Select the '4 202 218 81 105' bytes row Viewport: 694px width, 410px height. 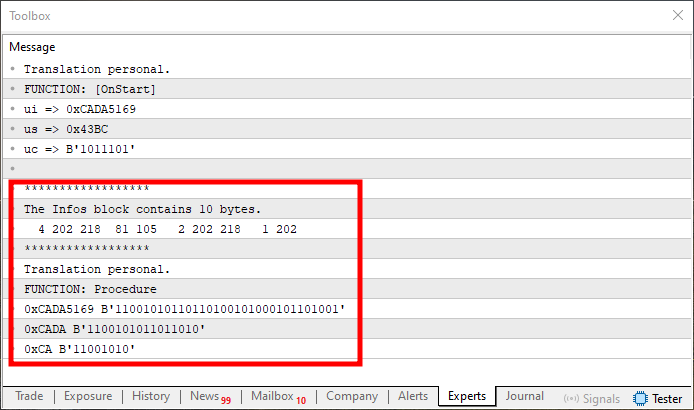(x=347, y=229)
